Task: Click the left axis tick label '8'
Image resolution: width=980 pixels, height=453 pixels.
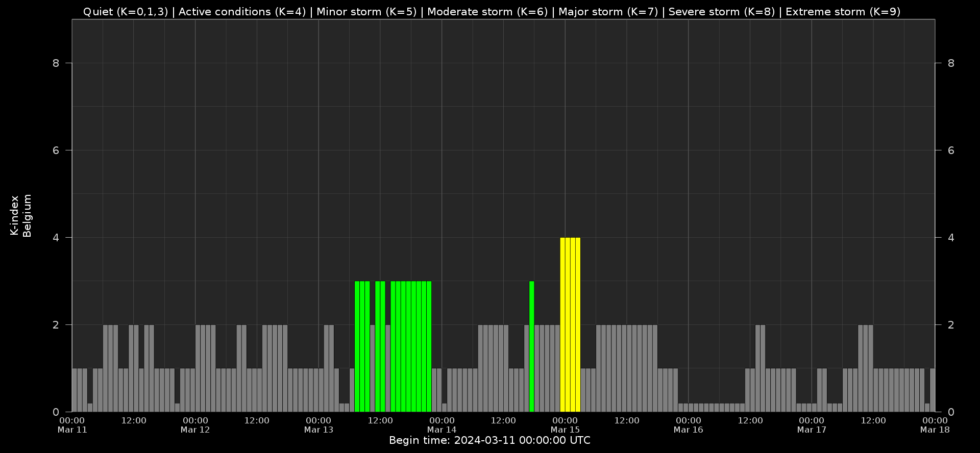Action: click(56, 63)
